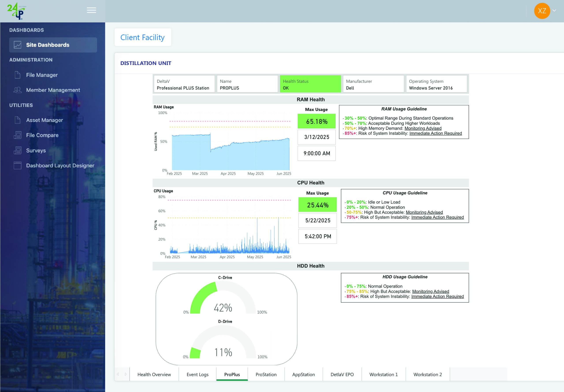Click the Site Dashboards chart icon
The height and width of the screenshot is (392, 564).
pos(17,45)
